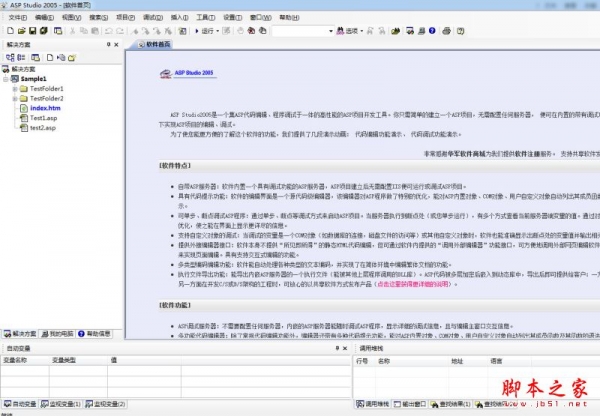Open the 选项 dropdown arrow beside the binoculars

362,31
